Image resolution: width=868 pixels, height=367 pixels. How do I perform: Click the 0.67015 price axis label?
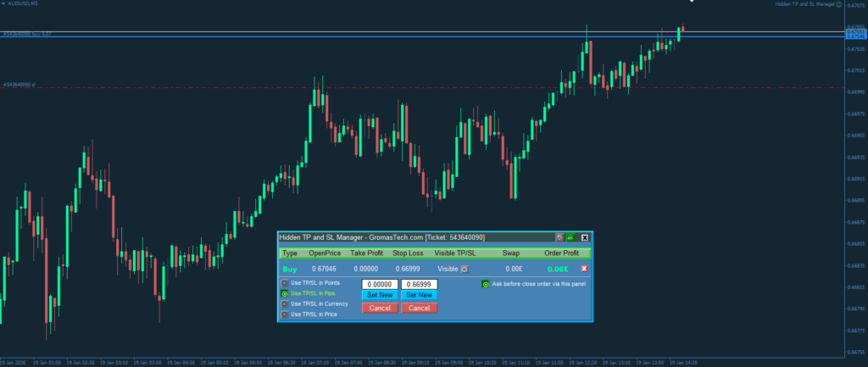point(858,70)
